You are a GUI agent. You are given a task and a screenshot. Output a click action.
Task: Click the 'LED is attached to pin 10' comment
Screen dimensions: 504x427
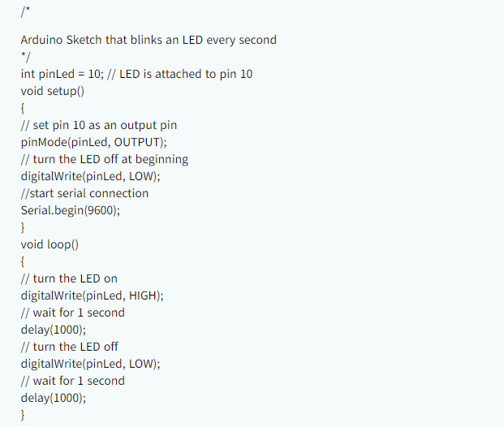click(185, 74)
